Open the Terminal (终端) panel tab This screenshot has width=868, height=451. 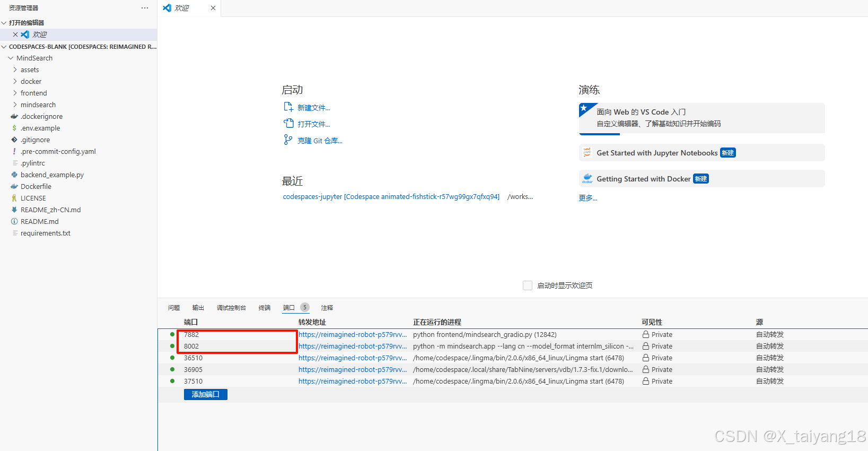pos(265,308)
